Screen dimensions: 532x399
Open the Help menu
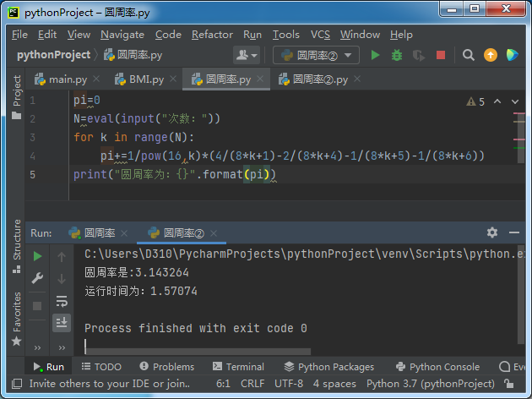click(x=401, y=35)
